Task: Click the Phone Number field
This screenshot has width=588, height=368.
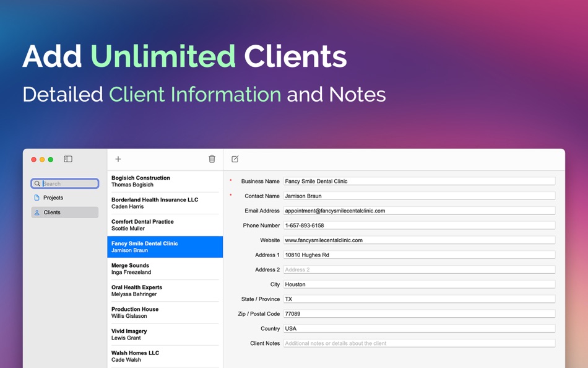Action: point(419,226)
